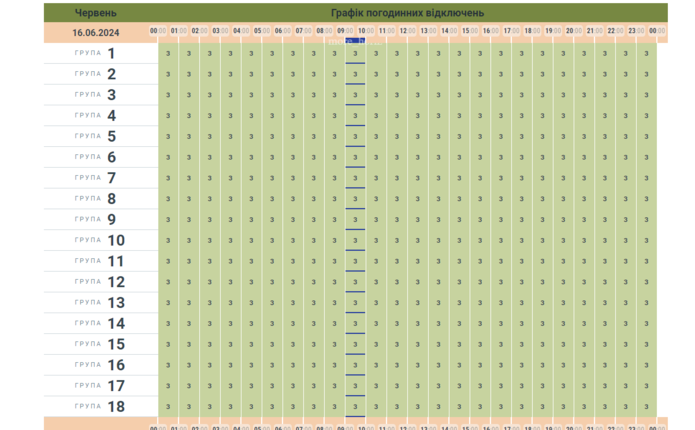Click the 23:00 hour label in header
Viewport: 695px width, 430px height.
(x=636, y=32)
